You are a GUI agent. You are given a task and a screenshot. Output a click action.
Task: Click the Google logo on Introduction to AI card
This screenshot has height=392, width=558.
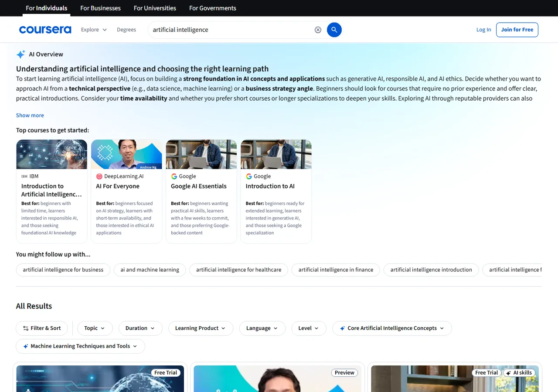click(x=249, y=176)
